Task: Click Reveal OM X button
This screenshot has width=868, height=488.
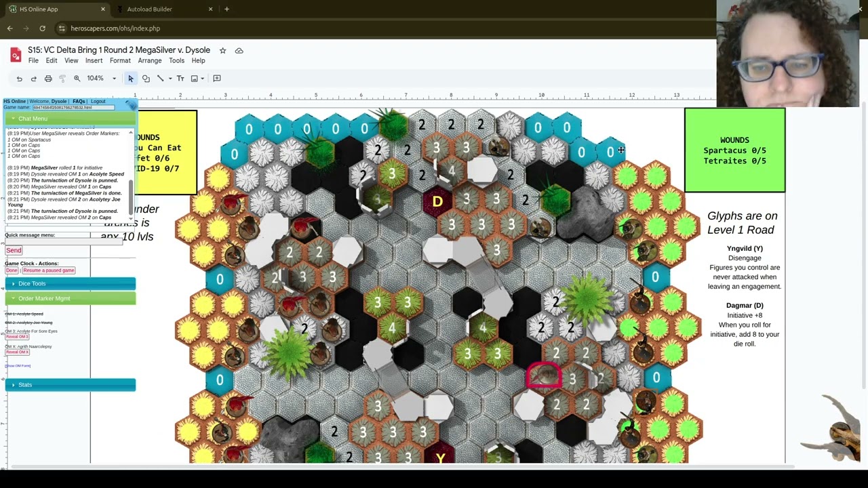Action: (x=17, y=352)
